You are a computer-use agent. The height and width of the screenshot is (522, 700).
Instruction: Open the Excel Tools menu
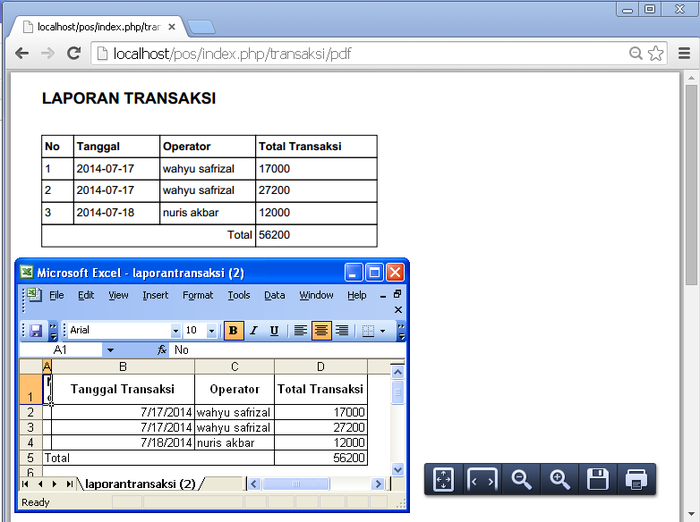pyautogui.click(x=239, y=295)
